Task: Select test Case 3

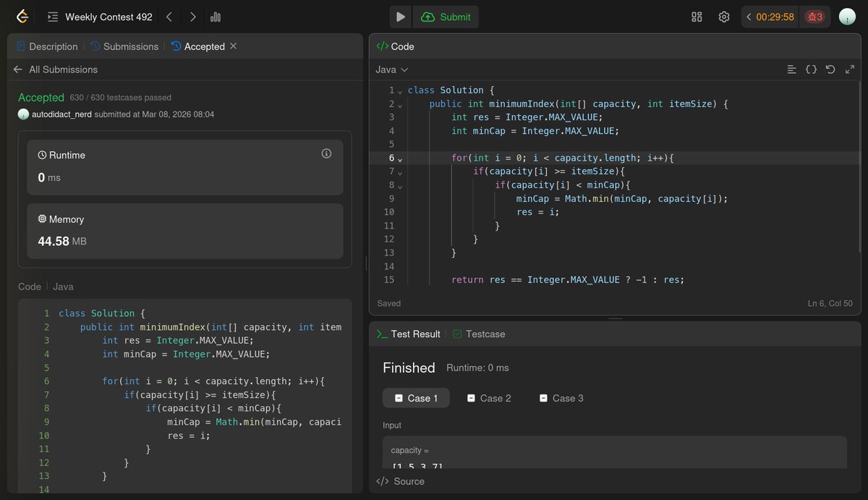Action: [561, 398]
